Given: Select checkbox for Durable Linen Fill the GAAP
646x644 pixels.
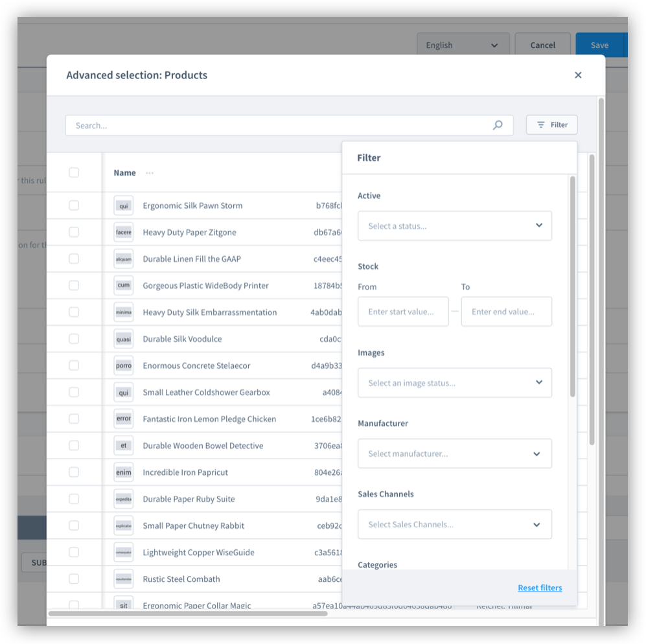Looking at the screenshot, I should point(74,259).
